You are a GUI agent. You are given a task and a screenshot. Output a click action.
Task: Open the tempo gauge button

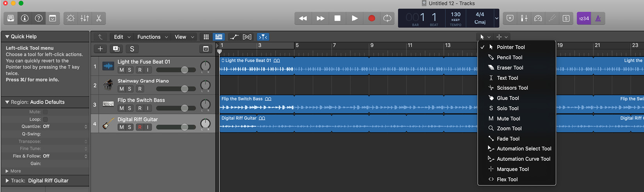pos(538,18)
